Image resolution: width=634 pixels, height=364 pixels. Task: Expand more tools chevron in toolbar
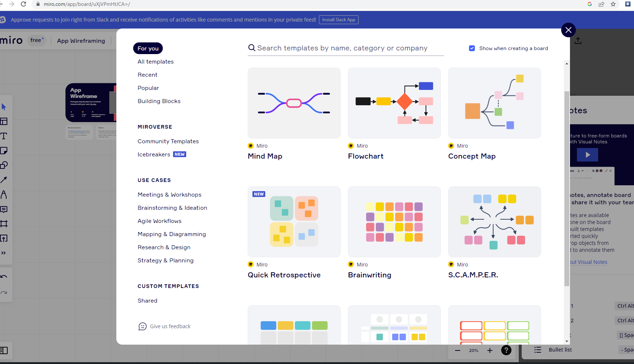(4, 253)
